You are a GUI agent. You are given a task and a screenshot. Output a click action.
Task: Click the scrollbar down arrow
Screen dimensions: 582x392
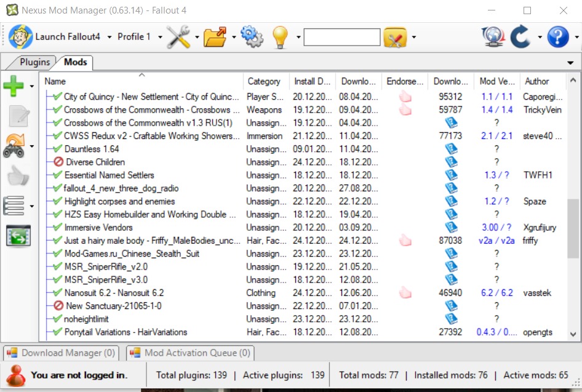coord(573,334)
